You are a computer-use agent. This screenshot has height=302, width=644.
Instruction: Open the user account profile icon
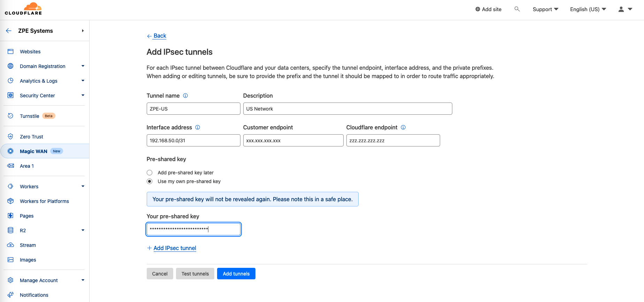click(621, 9)
